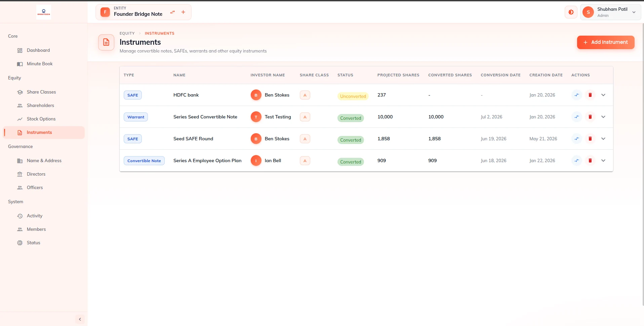Click Instruments page header icon
The image size is (644, 326).
pyautogui.click(x=106, y=42)
